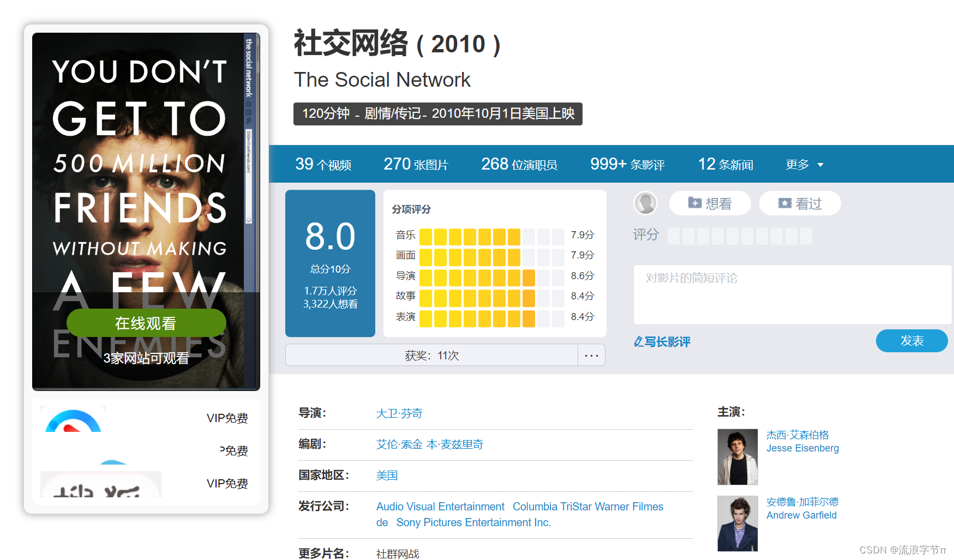The height and width of the screenshot is (560, 954).
Task: Click the 想看 want-to-watch button
Action: 710,203
